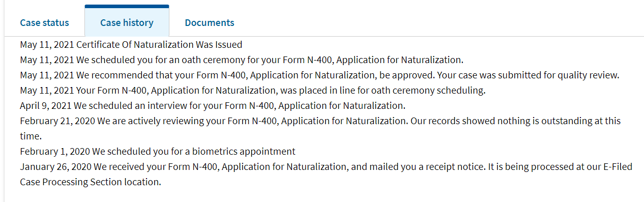The image size is (644, 202).
Task: Select the Case history tab
Action: point(127,22)
